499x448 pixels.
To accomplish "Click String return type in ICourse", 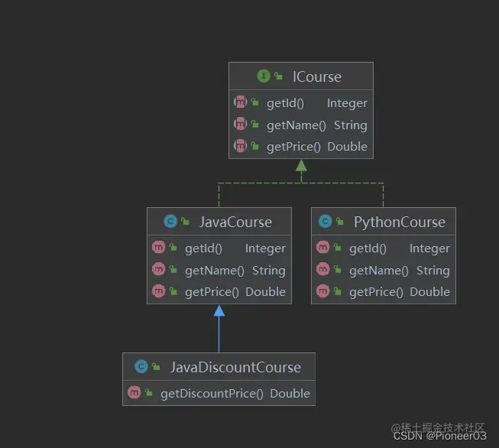I will click(351, 125).
